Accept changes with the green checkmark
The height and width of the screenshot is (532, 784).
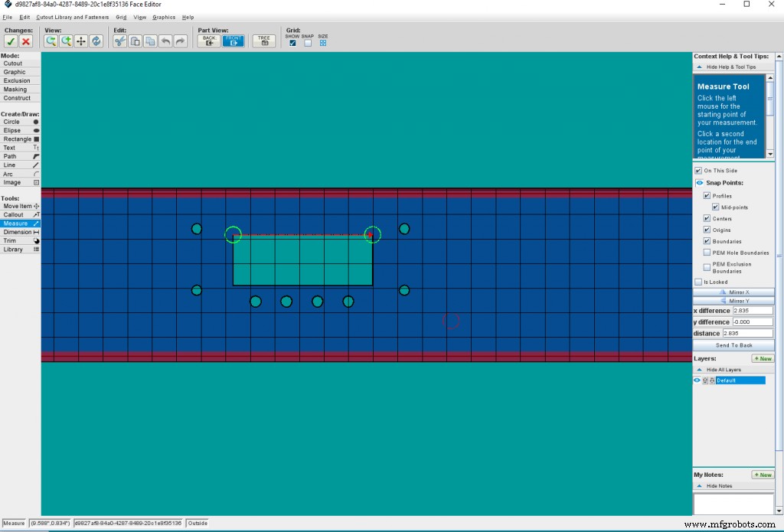pyautogui.click(x=11, y=41)
